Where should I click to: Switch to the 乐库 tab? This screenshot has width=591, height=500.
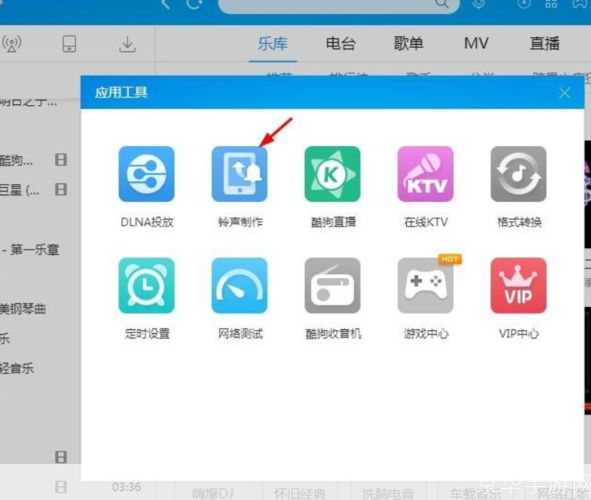coord(273,43)
